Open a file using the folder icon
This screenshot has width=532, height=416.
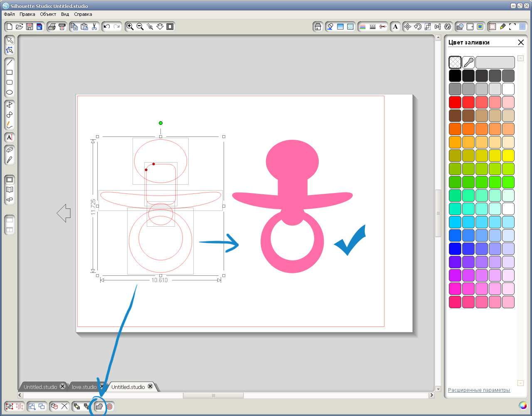[19, 27]
